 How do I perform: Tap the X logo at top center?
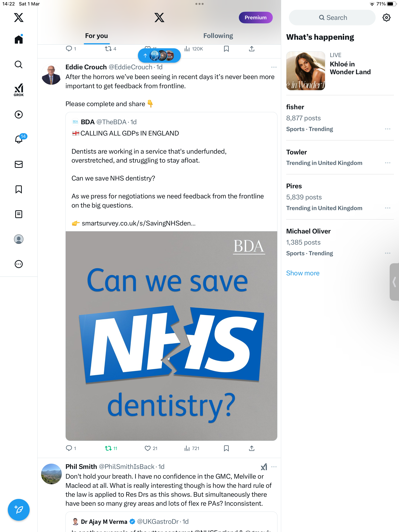pyautogui.click(x=159, y=18)
